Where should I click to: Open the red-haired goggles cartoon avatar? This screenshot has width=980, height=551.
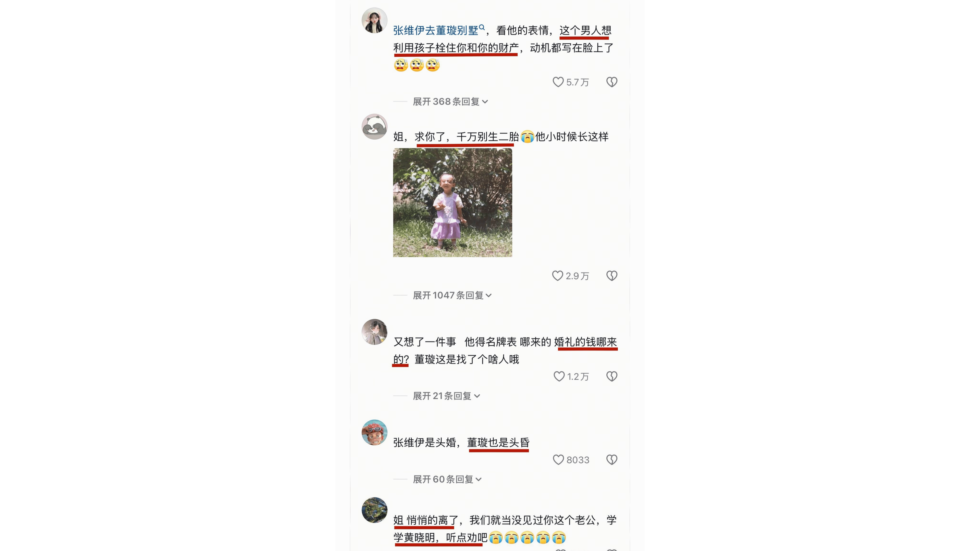(x=374, y=432)
